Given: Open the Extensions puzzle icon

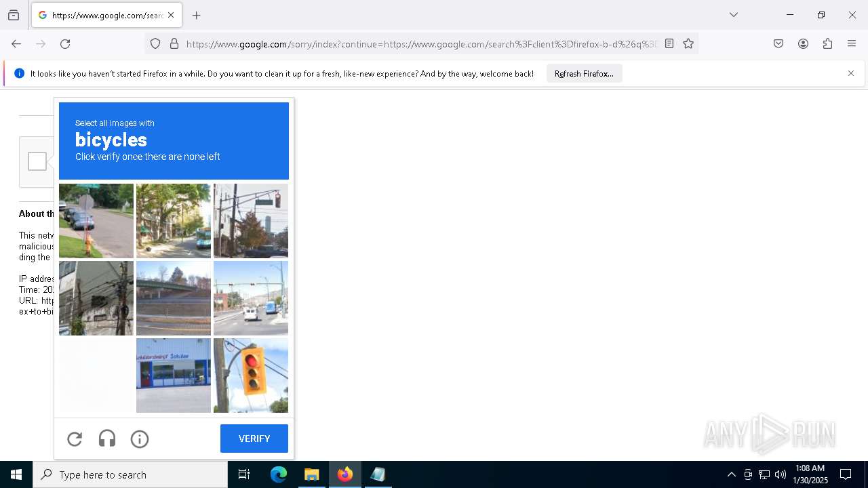Looking at the screenshot, I should pos(827,44).
